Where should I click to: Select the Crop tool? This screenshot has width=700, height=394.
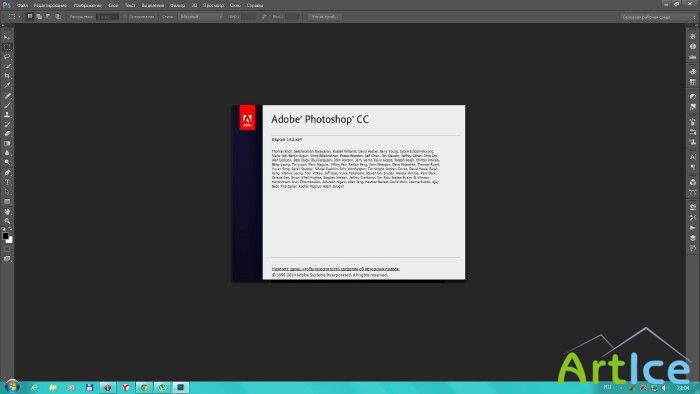7,76
